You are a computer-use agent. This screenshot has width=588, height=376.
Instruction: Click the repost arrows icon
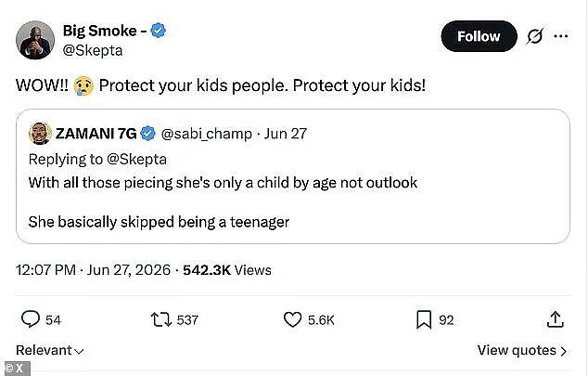[161, 319]
